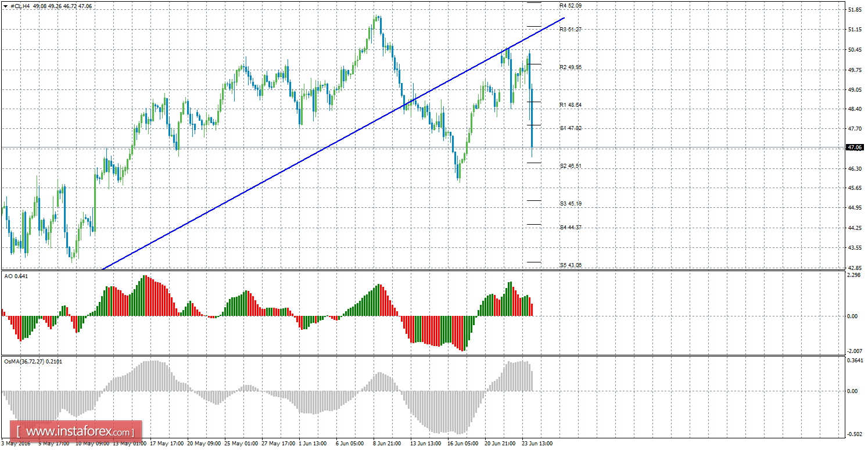
Task: Click the 20 May 09:00 date label
Action: 205,444
